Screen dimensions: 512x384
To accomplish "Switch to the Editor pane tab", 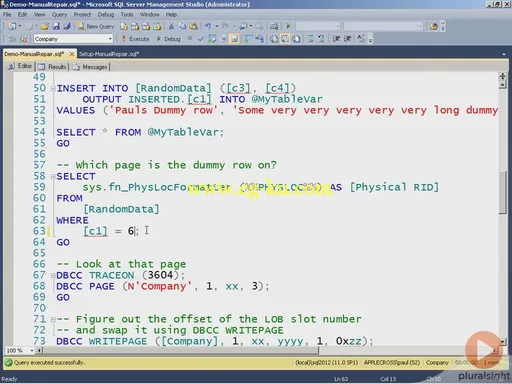I will [21, 66].
